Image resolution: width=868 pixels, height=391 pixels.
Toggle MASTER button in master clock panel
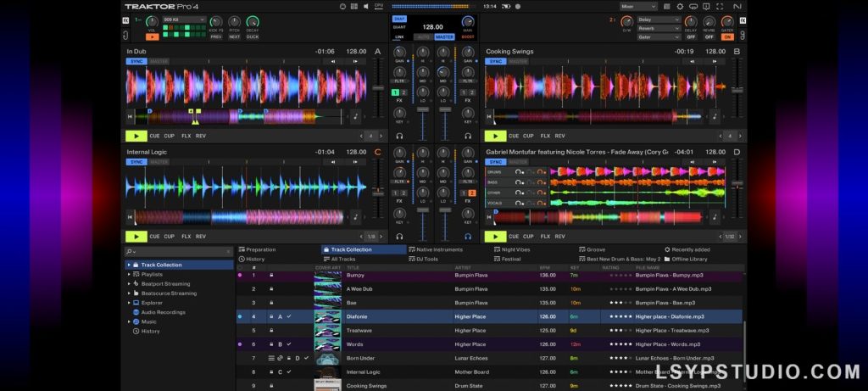444,37
